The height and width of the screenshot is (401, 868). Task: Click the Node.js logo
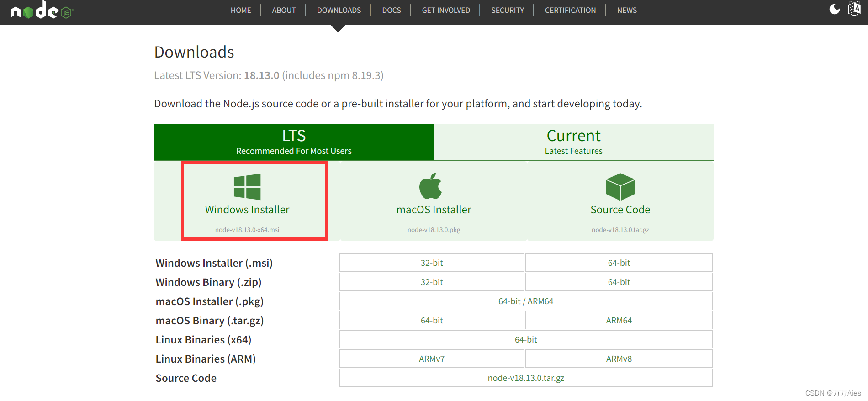point(42,11)
